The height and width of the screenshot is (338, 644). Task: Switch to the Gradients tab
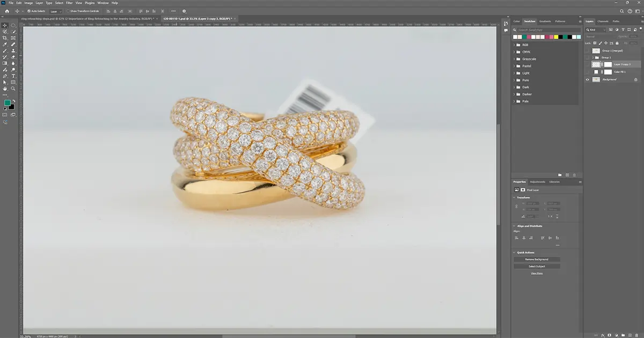click(x=545, y=21)
